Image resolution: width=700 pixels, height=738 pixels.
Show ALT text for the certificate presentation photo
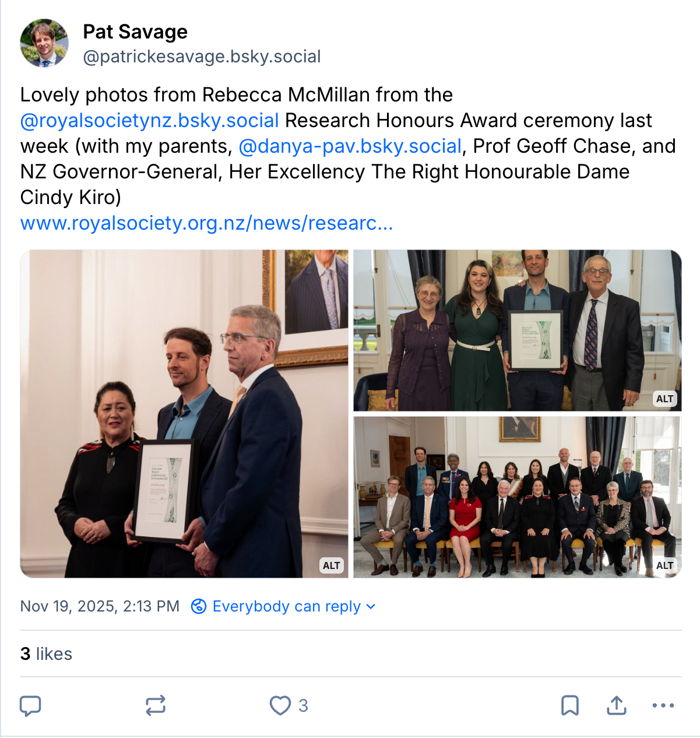[x=331, y=565]
